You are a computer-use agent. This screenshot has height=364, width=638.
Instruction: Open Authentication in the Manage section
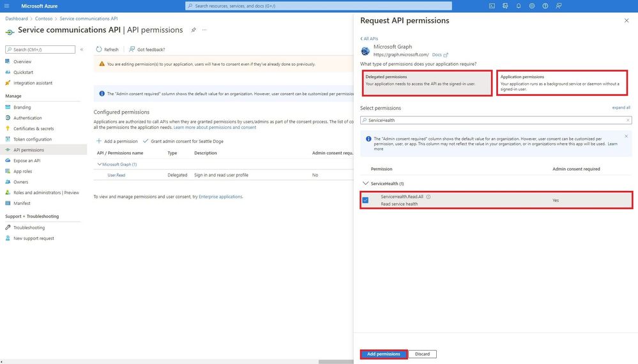27,118
